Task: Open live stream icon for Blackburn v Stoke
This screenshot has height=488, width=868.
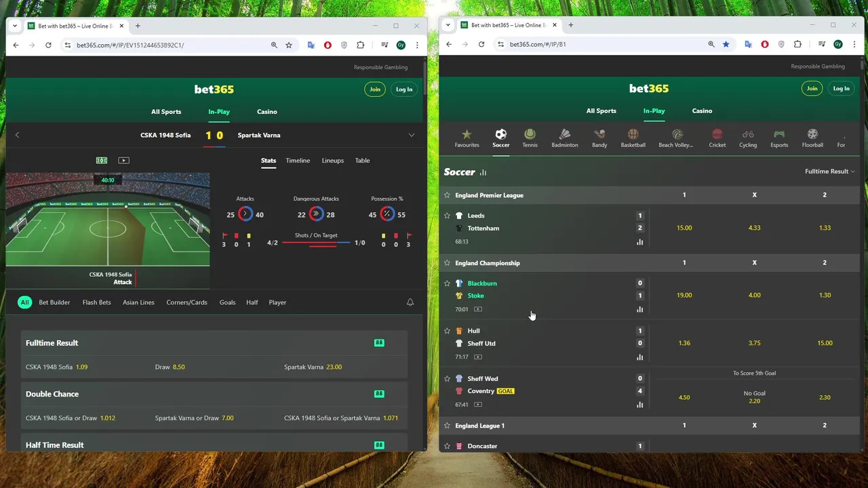Action: (x=478, y=309)
